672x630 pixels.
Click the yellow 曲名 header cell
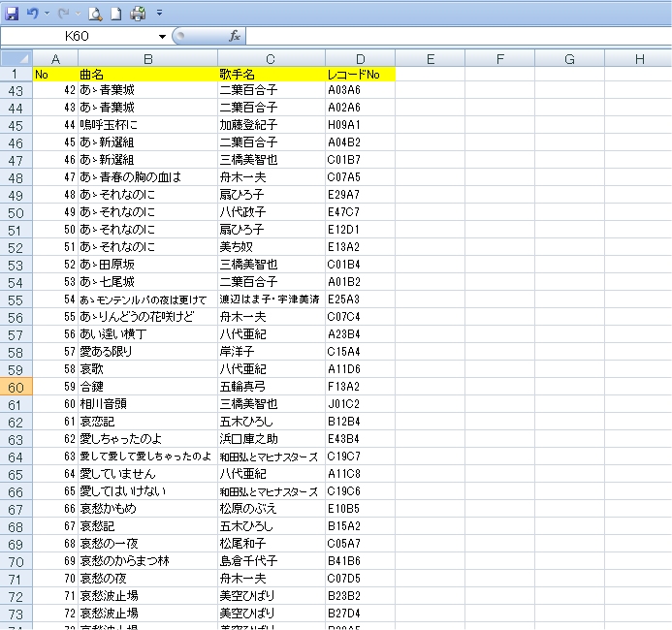(x=147, y=75)
